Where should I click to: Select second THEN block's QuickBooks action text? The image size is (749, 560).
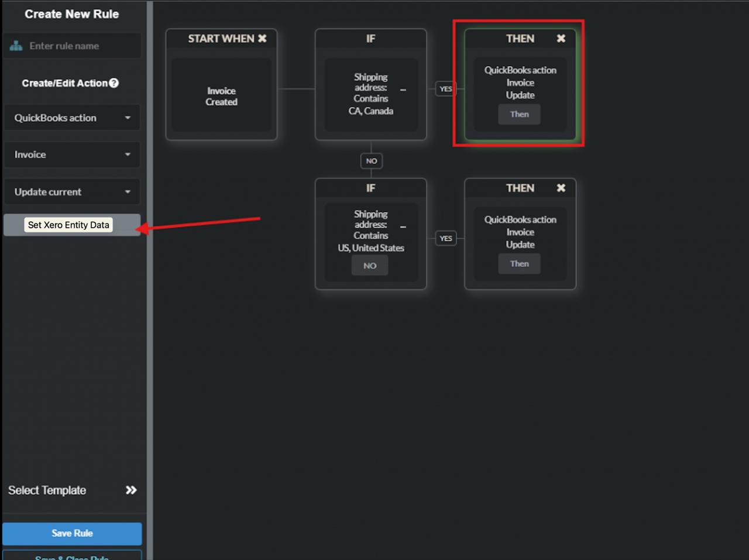(x=520, y=219)
